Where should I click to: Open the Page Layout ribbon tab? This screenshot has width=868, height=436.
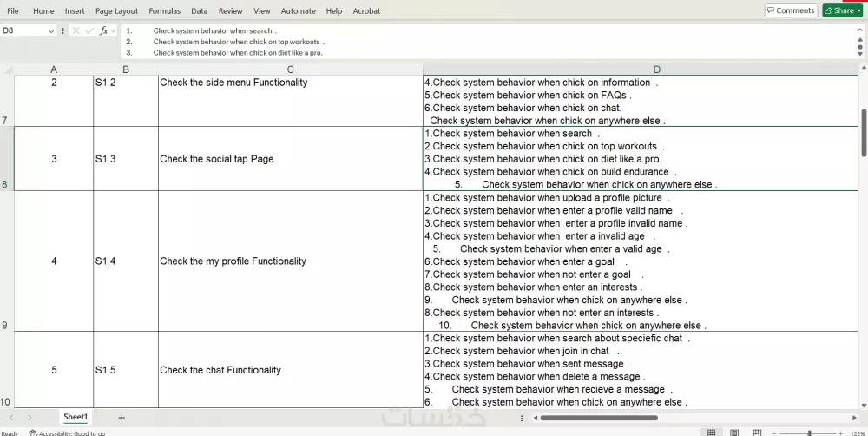116,11
